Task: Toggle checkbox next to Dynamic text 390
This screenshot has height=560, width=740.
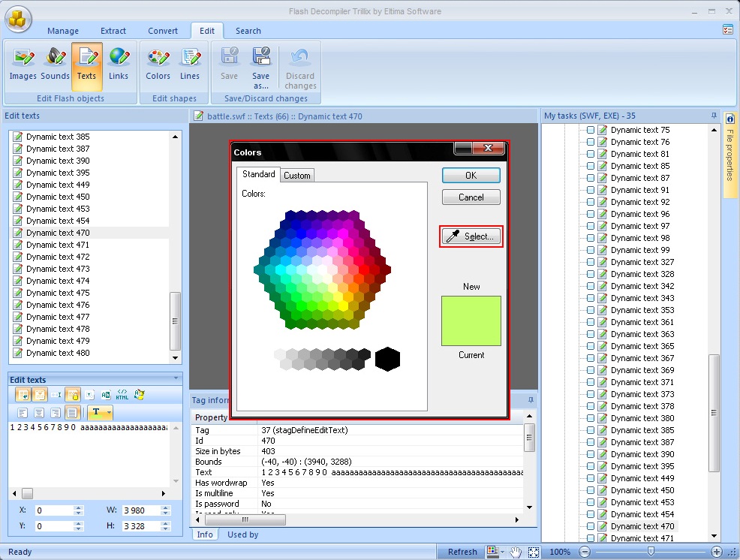Action: pyautogui.click(x=591, y=454)
